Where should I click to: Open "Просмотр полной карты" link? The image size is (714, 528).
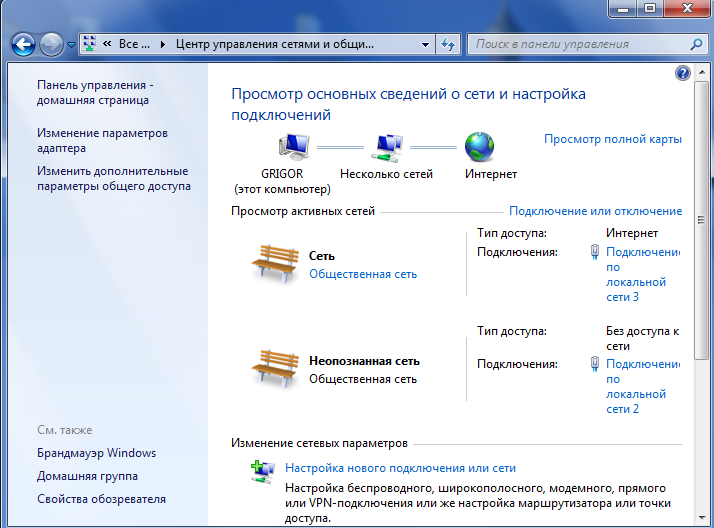point(612,139)
